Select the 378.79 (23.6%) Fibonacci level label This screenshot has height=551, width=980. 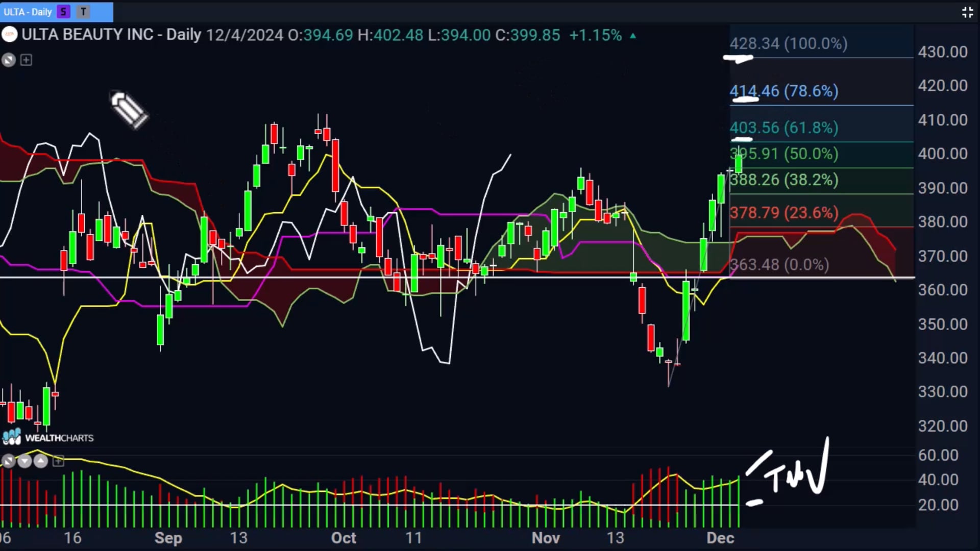(x=784, y=212)
